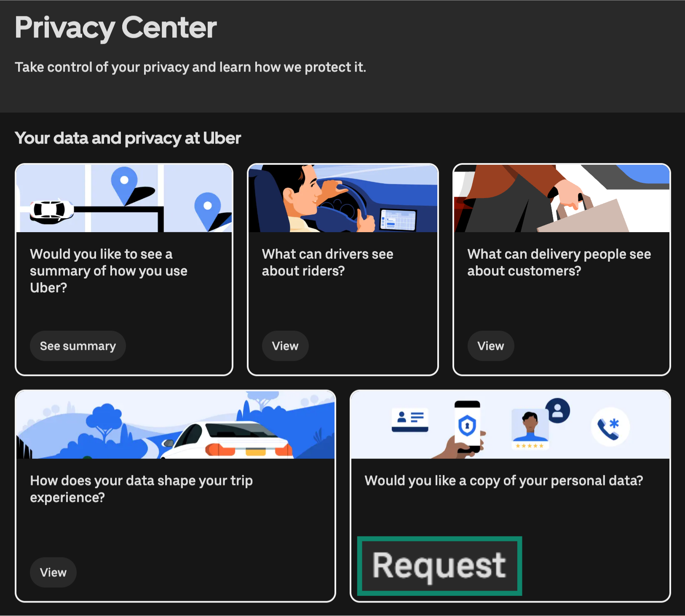Open the Privacy Center heading link

tap(115, 27)
